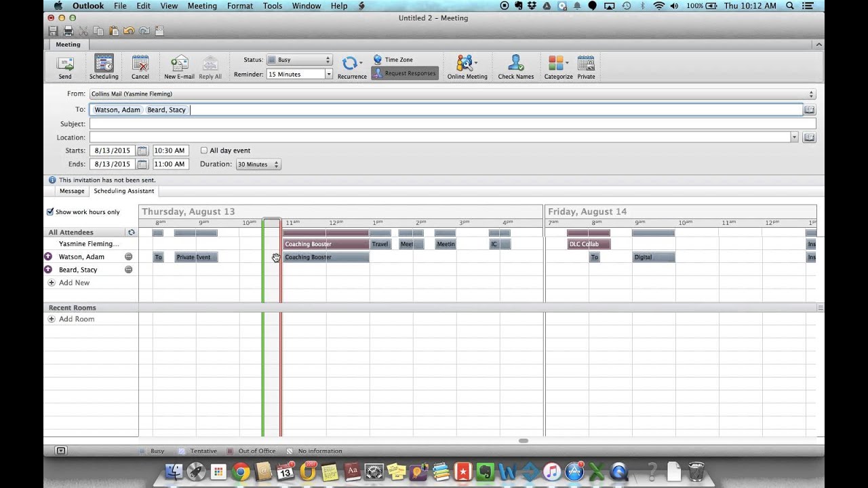
Task: Click the Starts time 10:30 AM field
Action: pos(171,150)
